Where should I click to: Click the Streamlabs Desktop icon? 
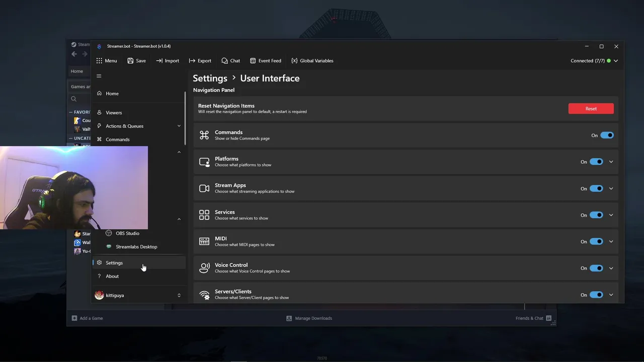(109, 246)
